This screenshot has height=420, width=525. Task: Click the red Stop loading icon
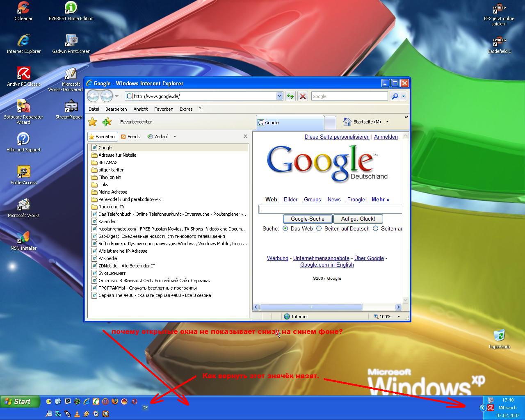pos(303,96)
